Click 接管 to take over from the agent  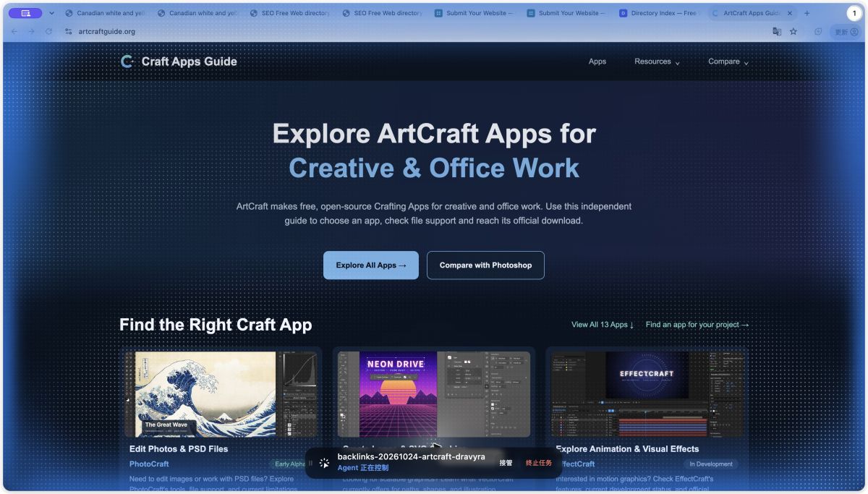point(506,463)
